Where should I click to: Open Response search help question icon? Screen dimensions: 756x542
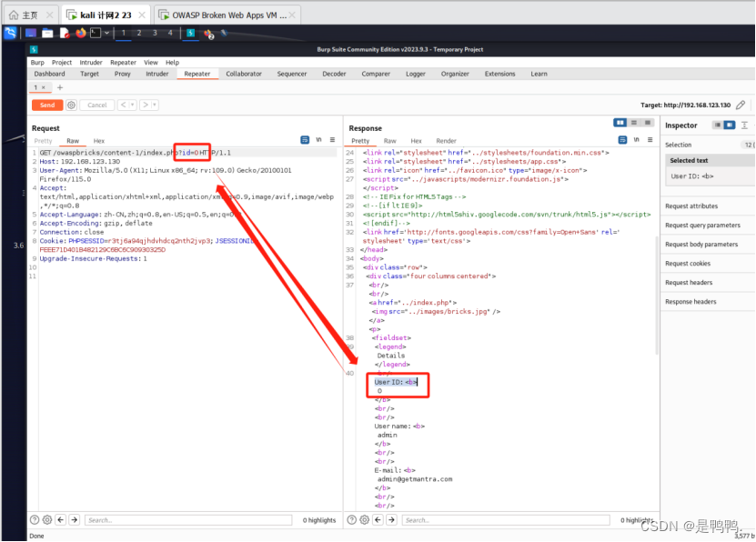352,520
